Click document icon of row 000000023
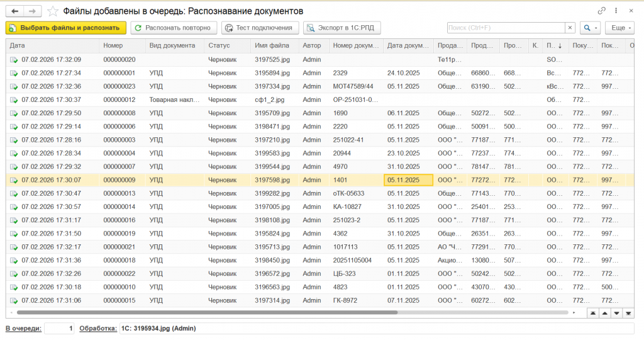 (x=14, y=87)
